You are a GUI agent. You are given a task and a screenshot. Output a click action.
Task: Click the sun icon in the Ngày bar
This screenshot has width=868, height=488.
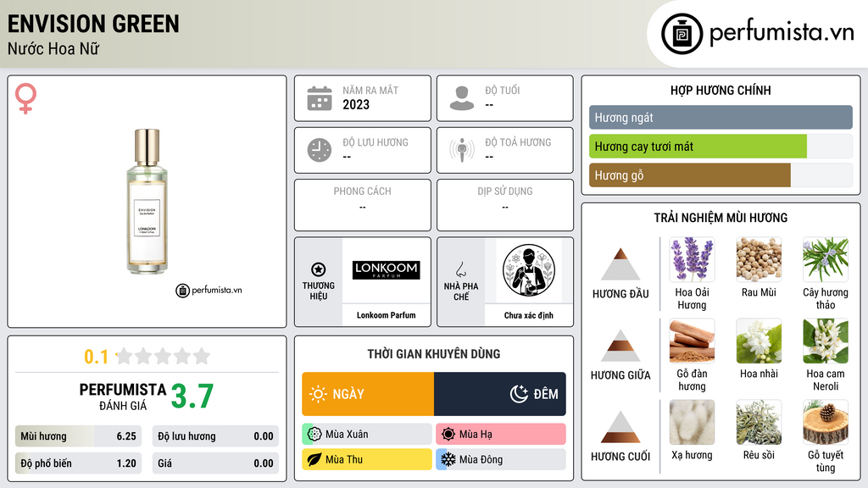point(318,394)
